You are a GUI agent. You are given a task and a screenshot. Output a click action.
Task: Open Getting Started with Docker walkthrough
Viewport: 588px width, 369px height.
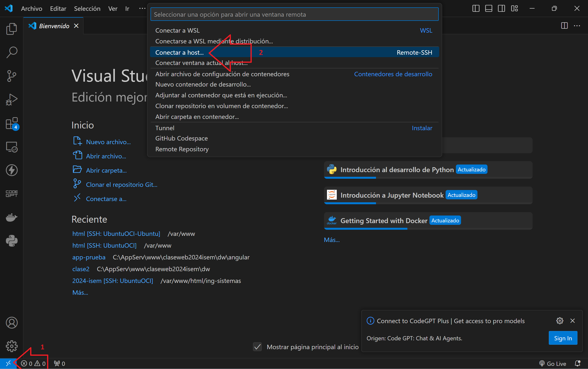[x=428, y=221]
